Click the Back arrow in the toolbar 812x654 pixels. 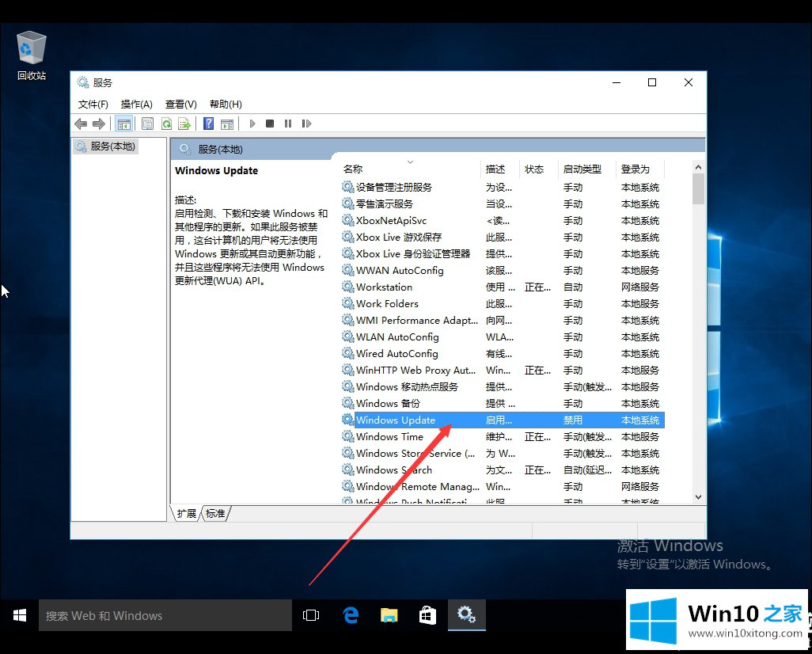pyautogui.click(x=81, y=124)
